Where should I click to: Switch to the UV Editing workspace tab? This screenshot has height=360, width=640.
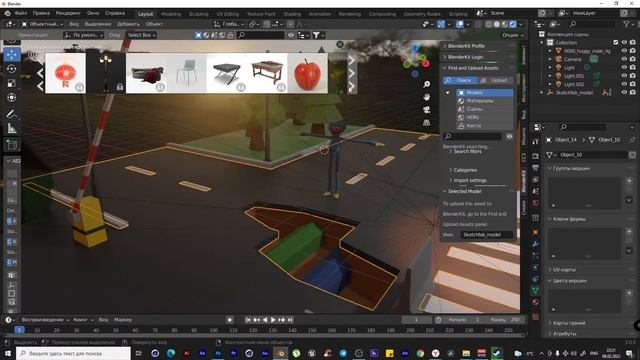[x=227, y=14]
